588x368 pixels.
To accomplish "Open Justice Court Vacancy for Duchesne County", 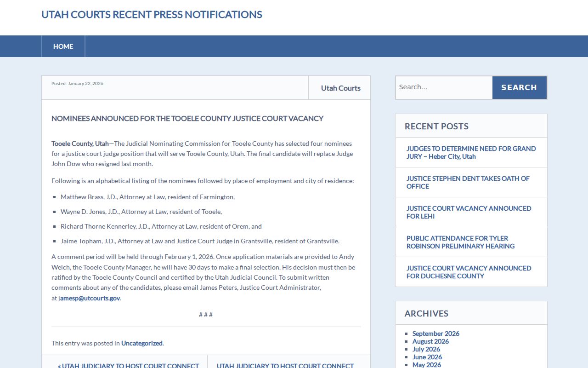I will [469, 272].
